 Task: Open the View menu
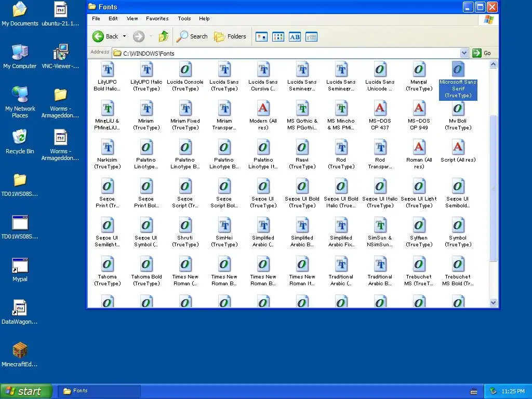click(132, 19)
